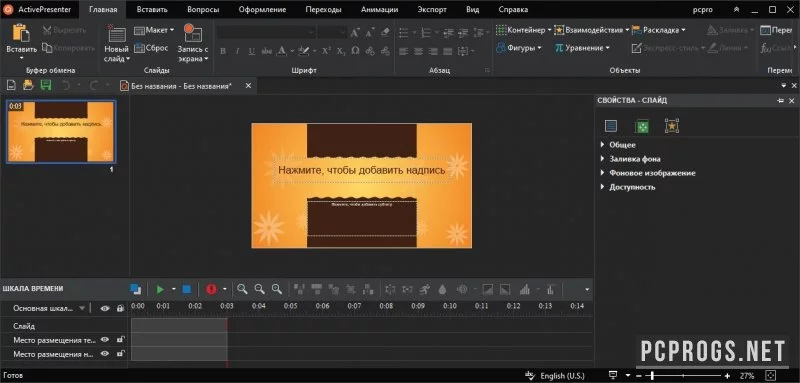Stop timeline playback with the blue square

pyautogui.click(x=187, y=290)
